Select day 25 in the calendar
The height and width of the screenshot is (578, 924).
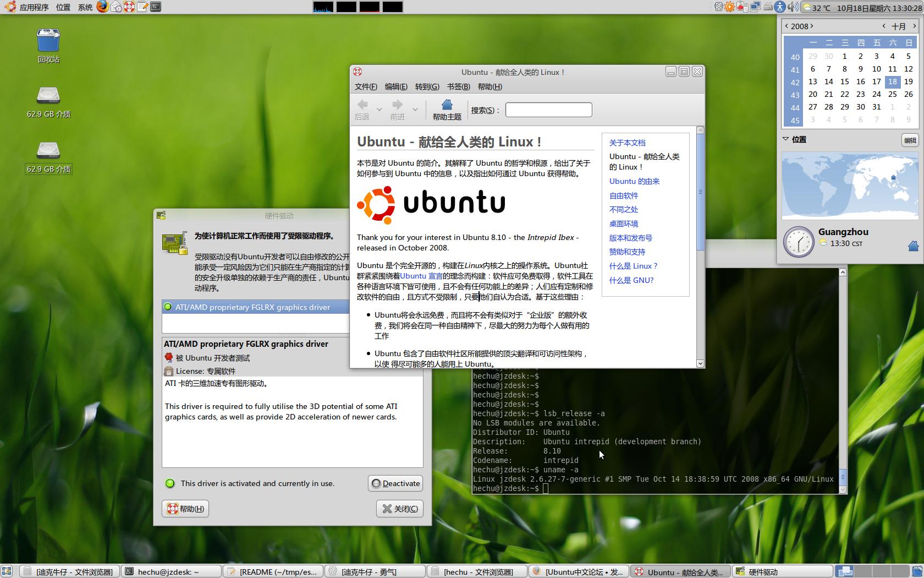(892, 94)
